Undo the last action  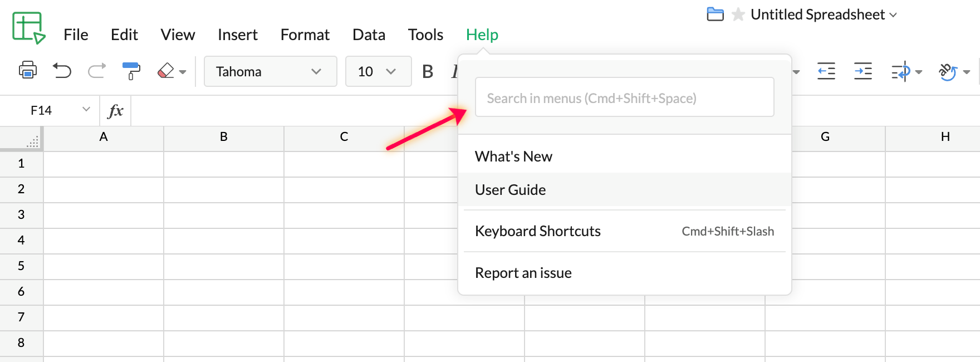[x=62, y=71]
